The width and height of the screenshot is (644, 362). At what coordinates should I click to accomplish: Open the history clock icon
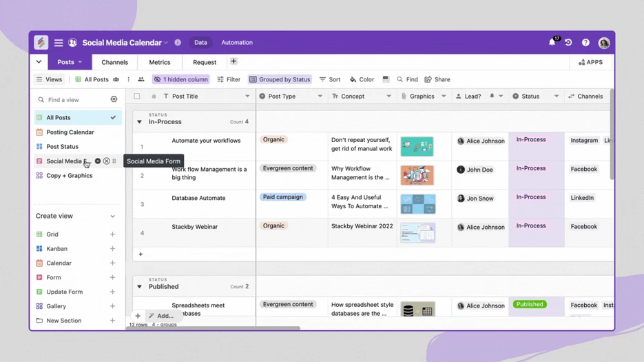(x=568, y=43)
